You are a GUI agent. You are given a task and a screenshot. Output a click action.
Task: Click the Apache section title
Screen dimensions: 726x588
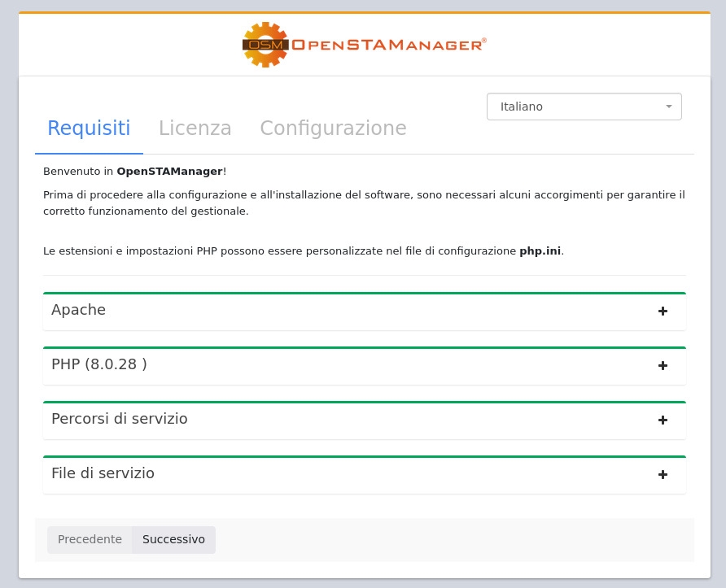78,310
